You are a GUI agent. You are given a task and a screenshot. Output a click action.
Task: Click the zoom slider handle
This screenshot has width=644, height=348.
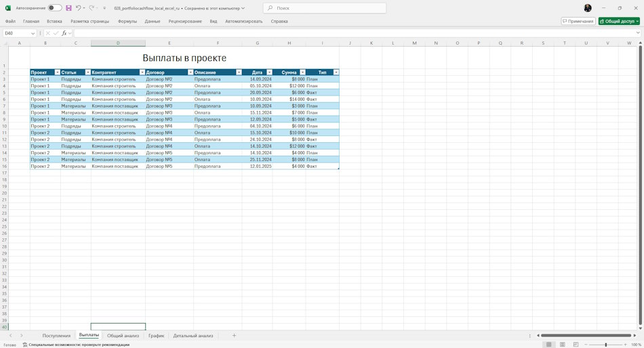tap(606, 345)
